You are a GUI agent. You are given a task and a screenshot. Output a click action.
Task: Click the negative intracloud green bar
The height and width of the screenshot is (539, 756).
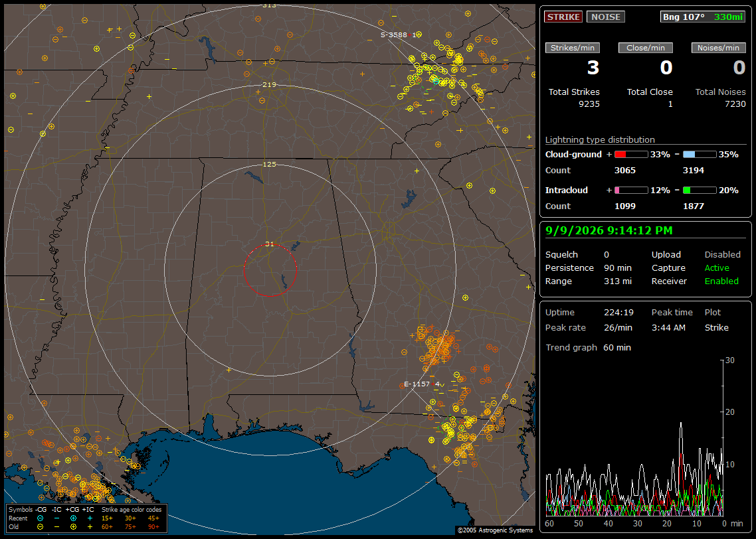tap(700, 191)
